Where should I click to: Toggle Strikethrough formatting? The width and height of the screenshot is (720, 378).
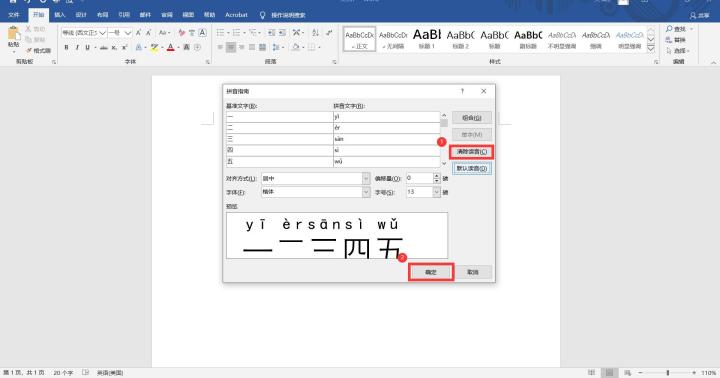tap(104, 47)
